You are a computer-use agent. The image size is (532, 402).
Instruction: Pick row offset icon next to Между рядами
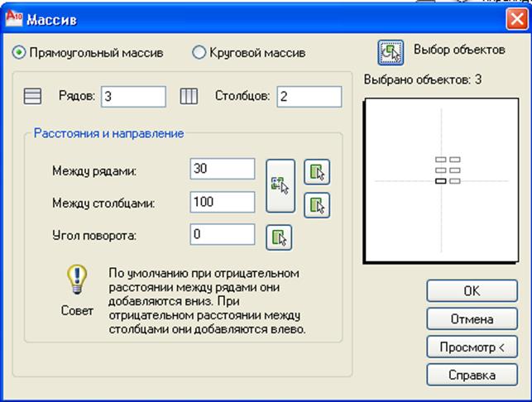click(317, 172)
